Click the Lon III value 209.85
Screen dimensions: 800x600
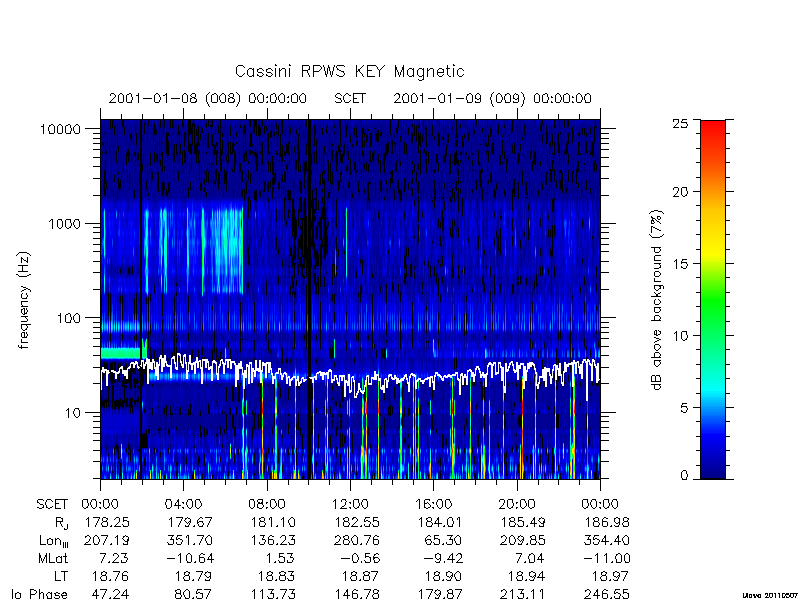click(x=523, y=540)
